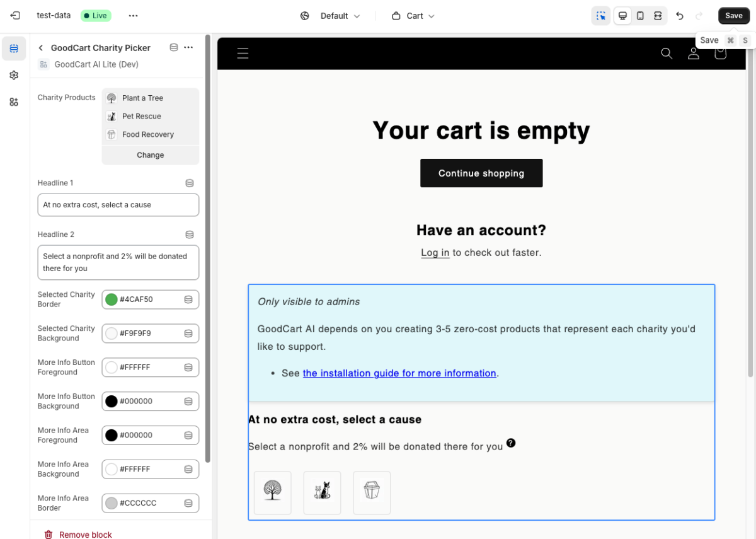This screenshot has height=539, width=756.
Task: Open Theme settings using the gear icon
Action: [13, 74]
